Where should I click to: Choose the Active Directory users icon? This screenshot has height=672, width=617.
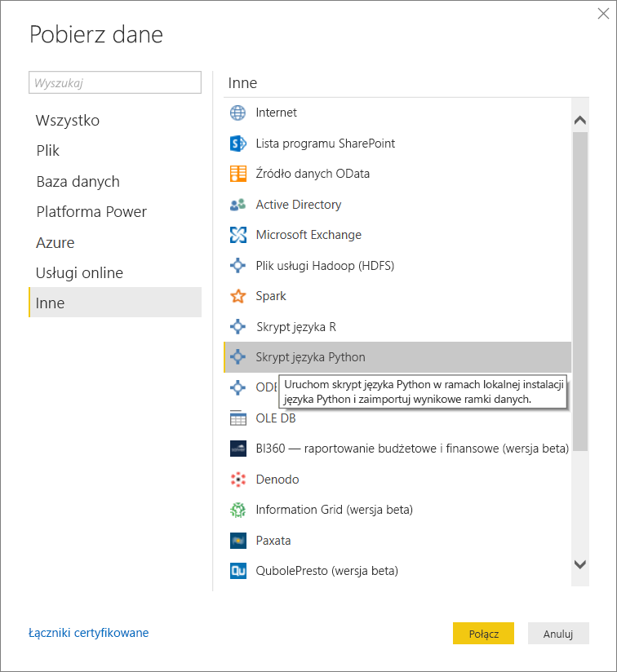click(237, 205)
